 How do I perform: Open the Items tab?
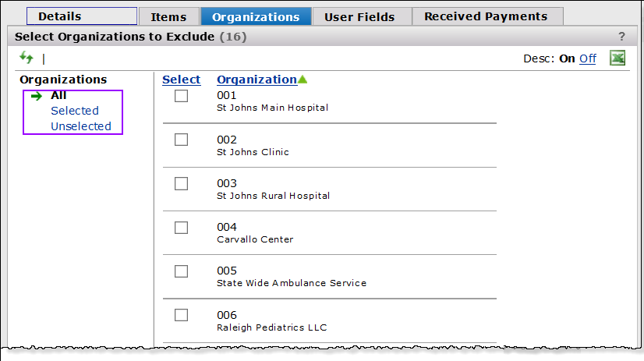(x=168, y=16)
